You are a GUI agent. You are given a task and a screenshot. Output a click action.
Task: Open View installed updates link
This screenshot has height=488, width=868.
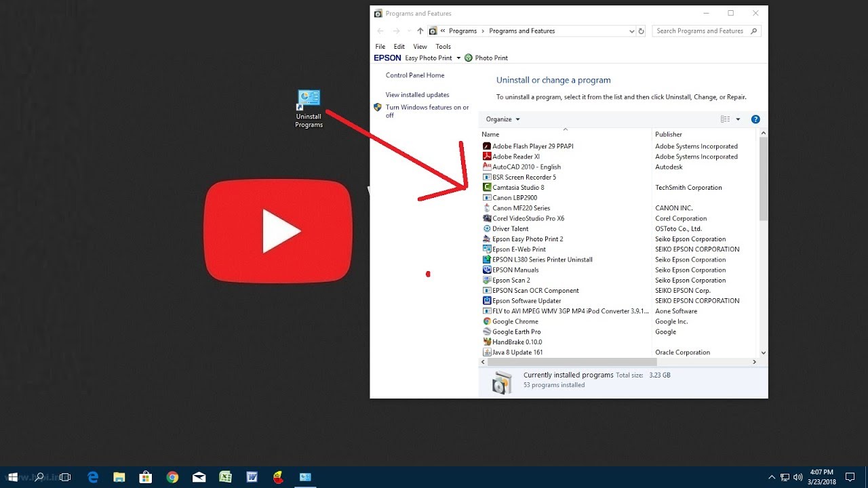(x=418, y=95)
